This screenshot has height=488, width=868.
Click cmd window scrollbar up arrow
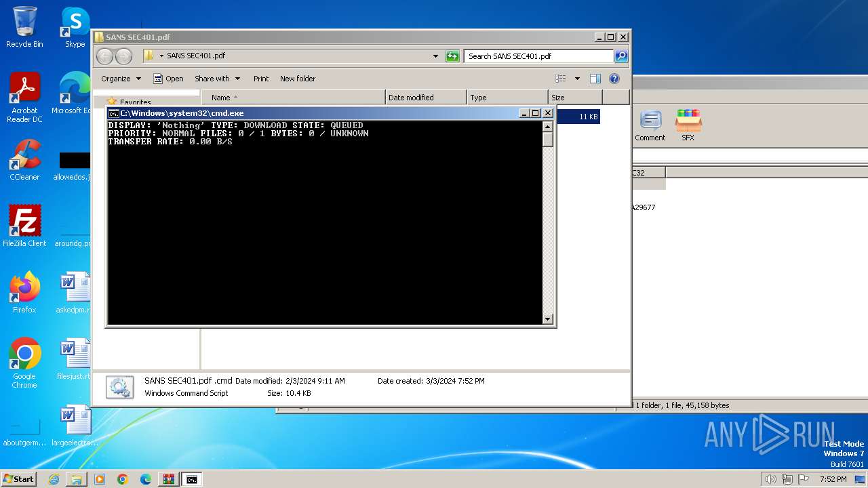548,126
